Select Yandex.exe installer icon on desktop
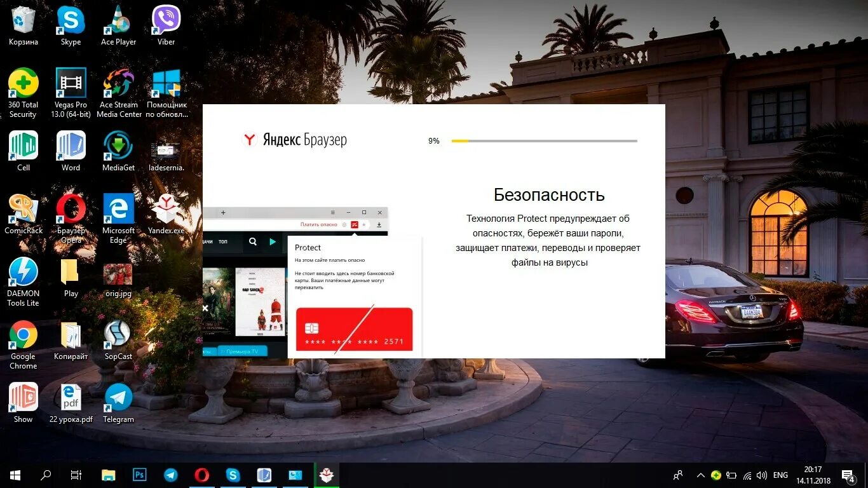 (166, 214)
